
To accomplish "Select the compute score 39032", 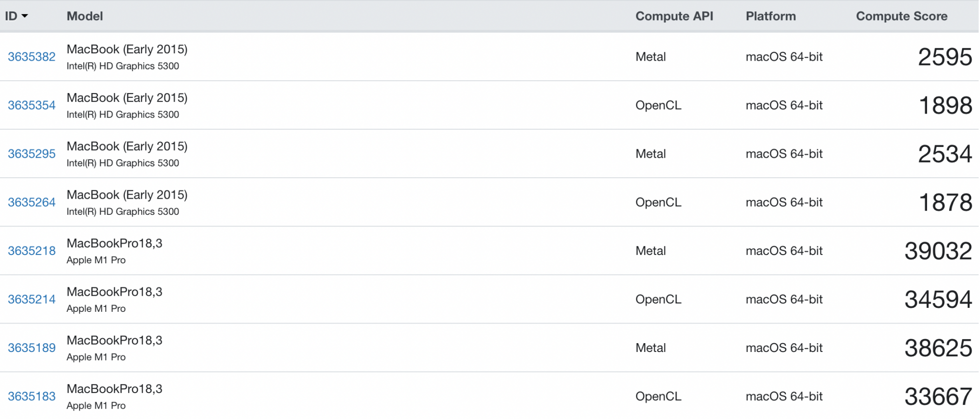I will [x=938, y=251].
